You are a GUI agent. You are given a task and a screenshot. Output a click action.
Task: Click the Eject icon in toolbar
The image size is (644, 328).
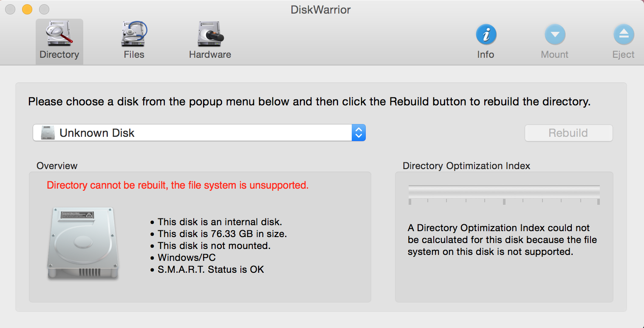click(x=623, y=34)
